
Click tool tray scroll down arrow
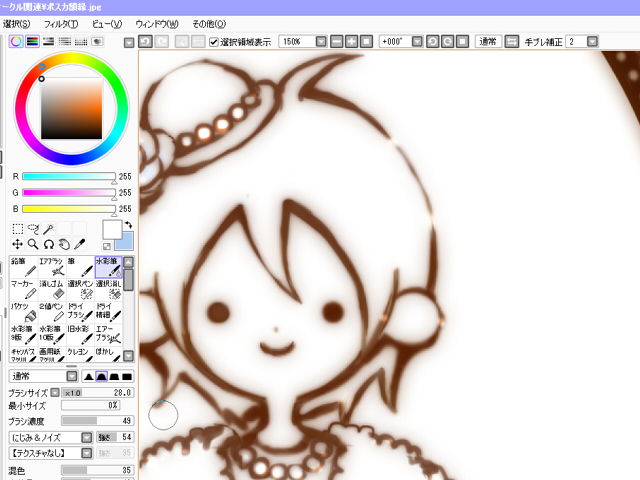click(x=129, y=356)
